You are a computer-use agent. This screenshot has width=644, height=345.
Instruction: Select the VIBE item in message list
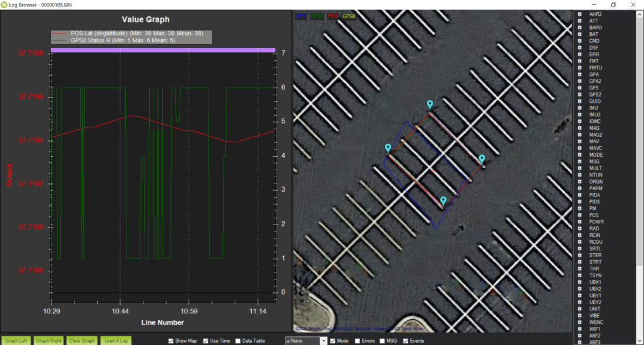pos(594,316)
